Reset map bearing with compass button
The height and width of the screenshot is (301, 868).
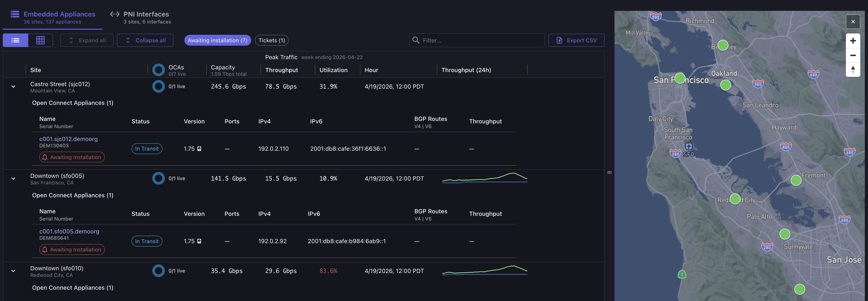[853, 70]
